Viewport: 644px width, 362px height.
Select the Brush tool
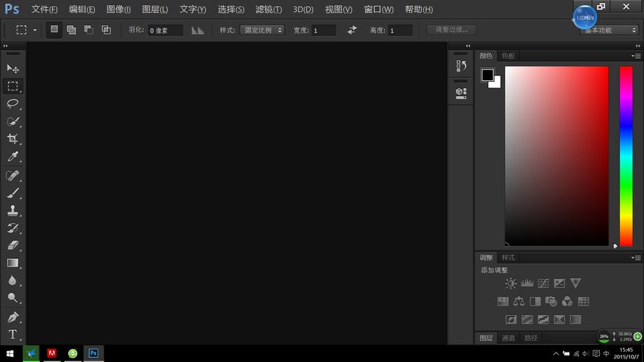13,193
